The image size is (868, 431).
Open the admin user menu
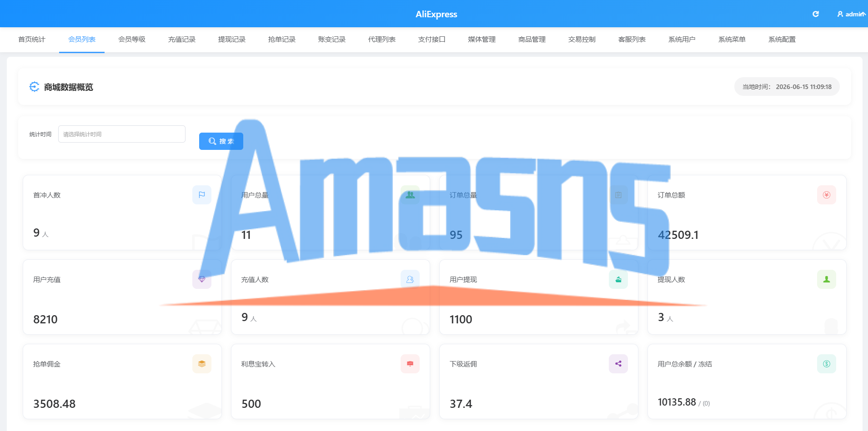[x=851, y=14]
